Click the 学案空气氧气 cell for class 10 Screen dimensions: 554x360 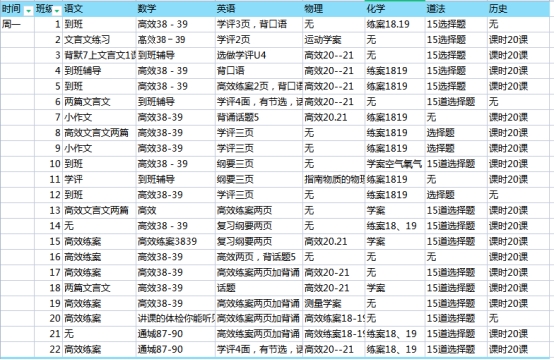[395, 164]
